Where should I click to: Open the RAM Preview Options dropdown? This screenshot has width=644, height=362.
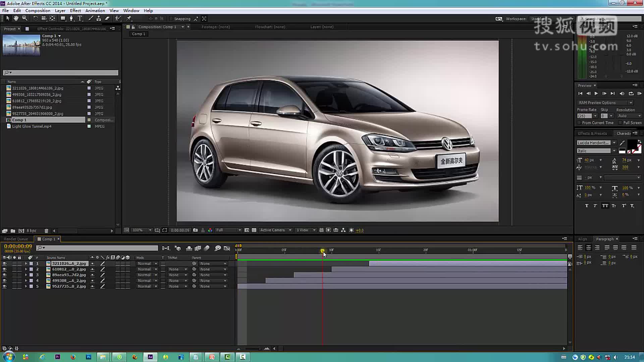click(605, 103)
